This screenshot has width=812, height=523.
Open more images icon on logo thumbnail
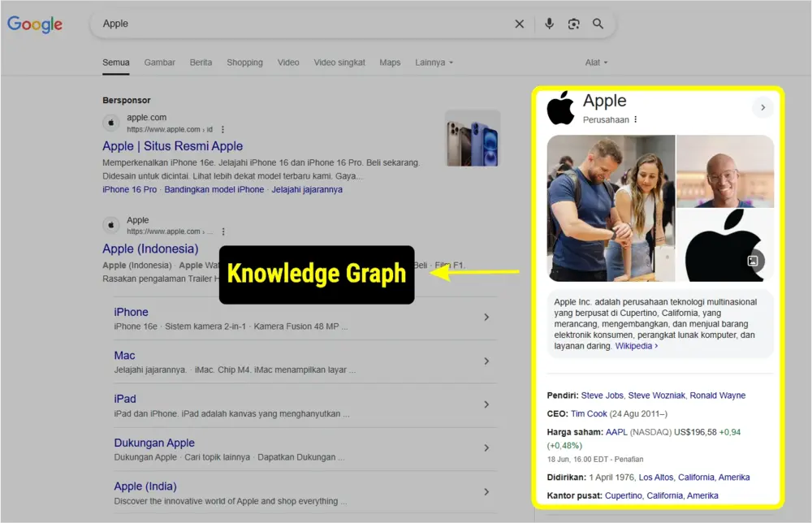pyautogui.click(x=753, y=261)
